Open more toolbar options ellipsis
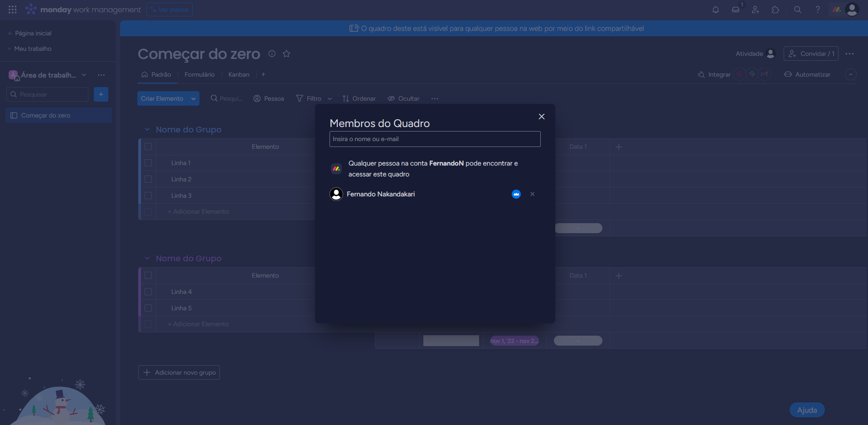 pos(435,98)
